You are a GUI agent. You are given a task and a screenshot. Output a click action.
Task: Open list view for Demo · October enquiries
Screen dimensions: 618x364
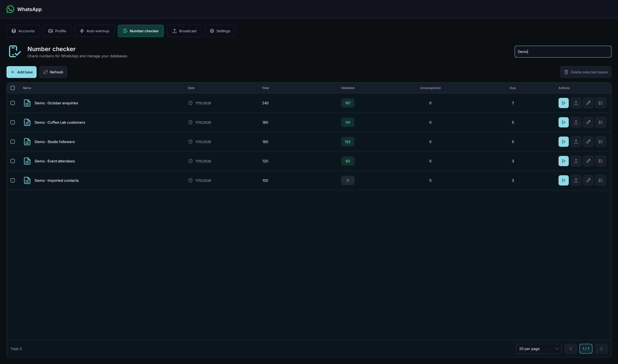[601, 103]
